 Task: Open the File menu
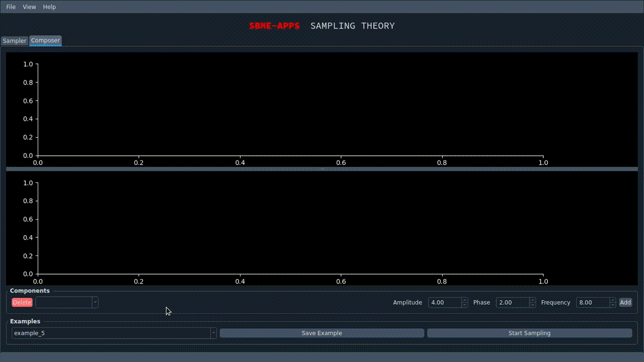click(11, 7)
